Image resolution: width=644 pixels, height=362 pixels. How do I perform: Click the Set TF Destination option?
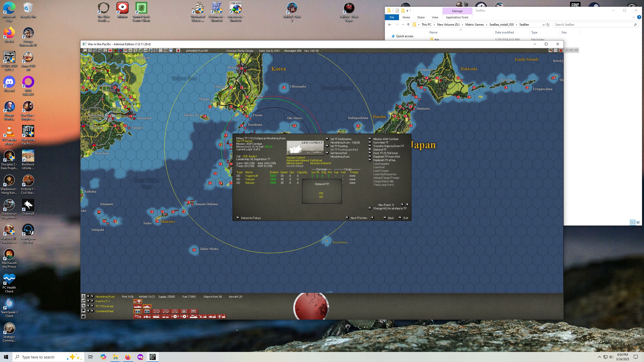(341, 139)
